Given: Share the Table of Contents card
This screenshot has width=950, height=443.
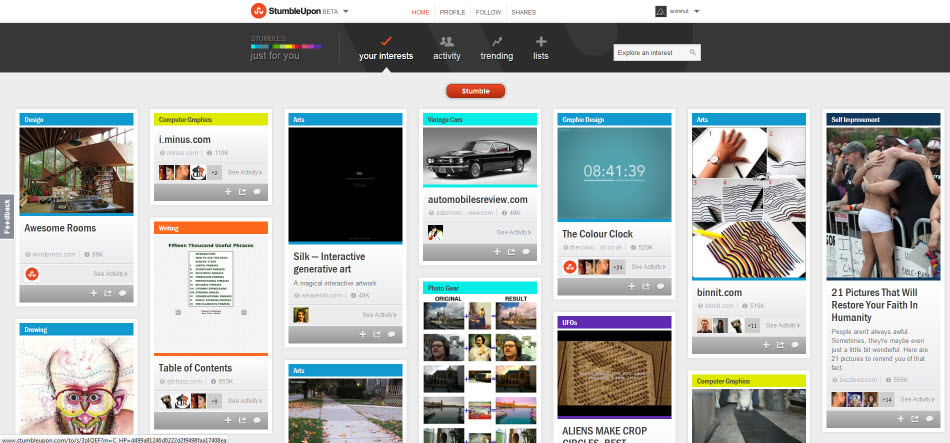Looking at the screenshot, I should pos(242,421).
